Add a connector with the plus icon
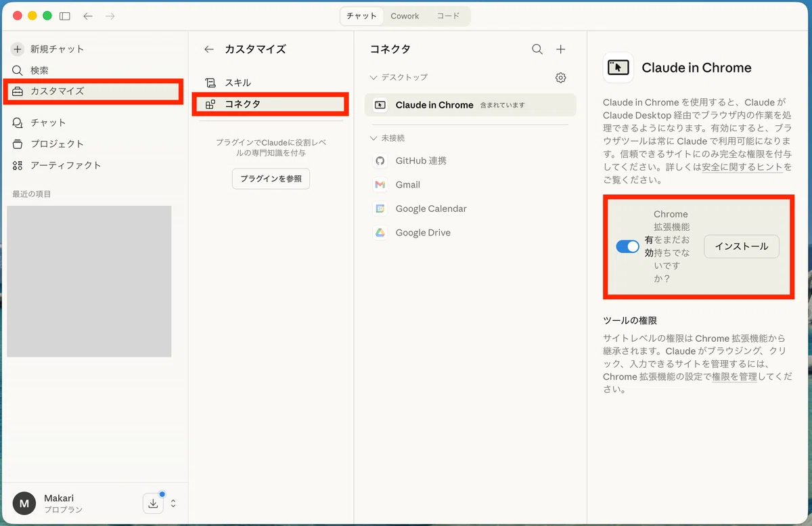The height and width of the screenshot is (526, 812). click(560, 49)
